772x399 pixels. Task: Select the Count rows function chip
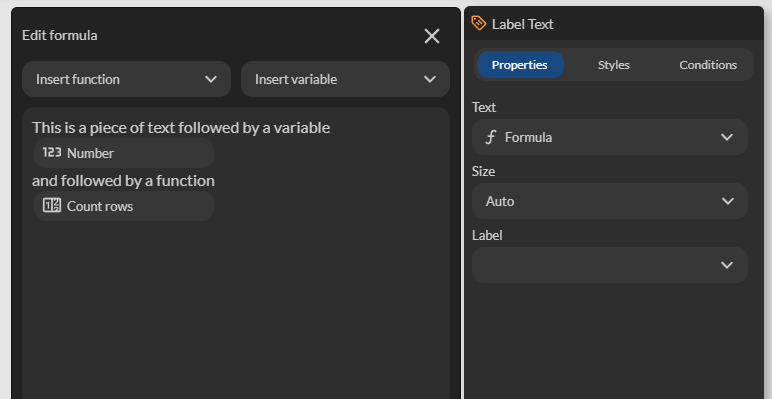point(124,206)
